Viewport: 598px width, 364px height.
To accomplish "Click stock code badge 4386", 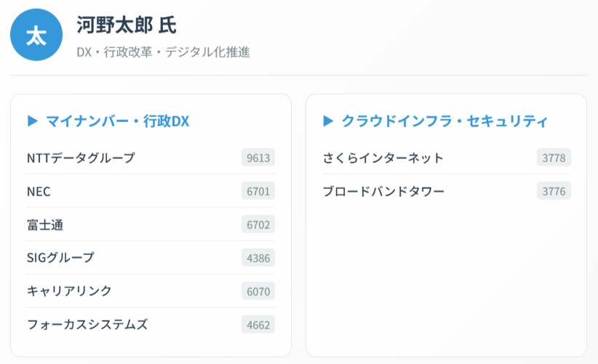I will [x=258, y=257].
